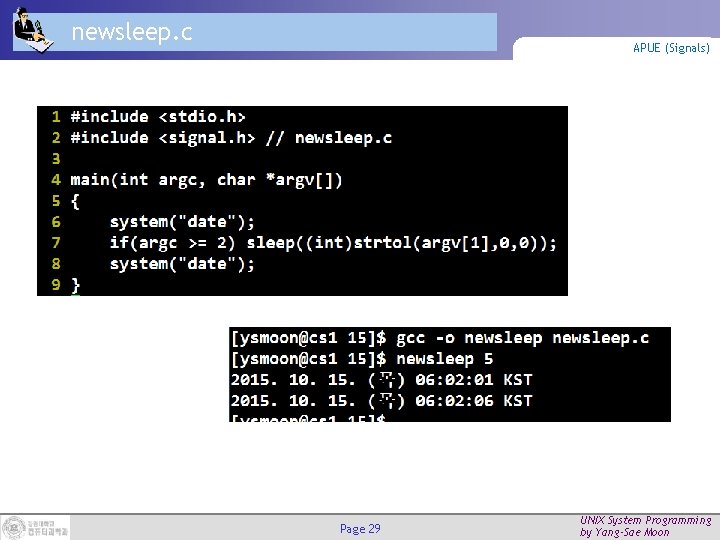Select the newsleep.c slide title
This screenshot has height=540, width=720.
pos(132,32)
